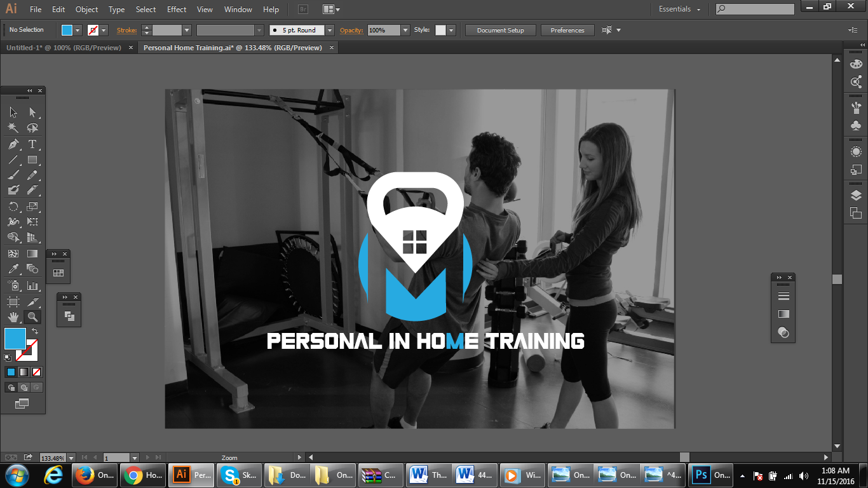Pick the Mesh tool

pos(13,254)
